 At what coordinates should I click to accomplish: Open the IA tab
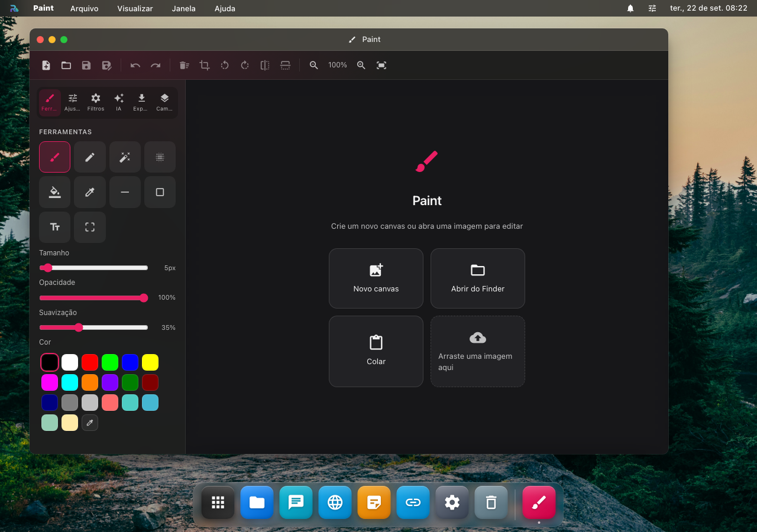pos(119,102)
